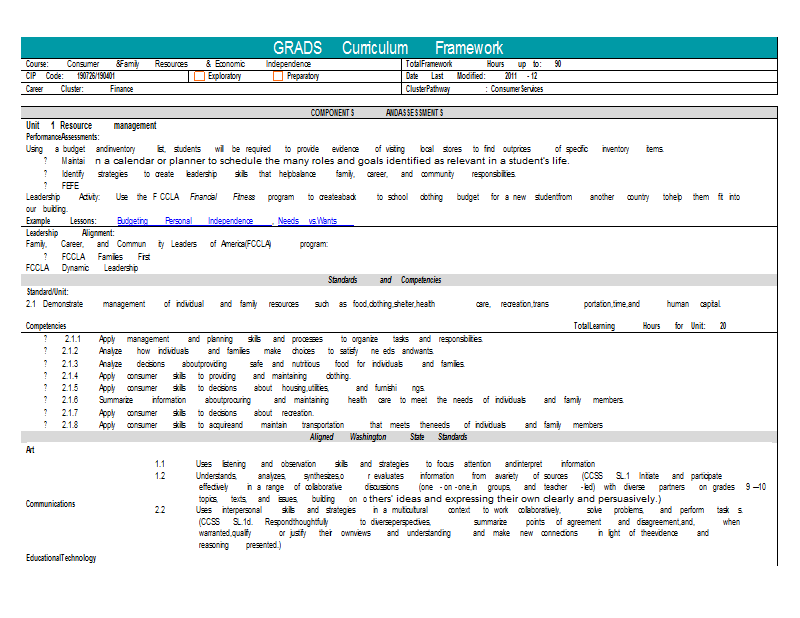
Task: Select the FCCLA Families First bullet
Action: 106,257
